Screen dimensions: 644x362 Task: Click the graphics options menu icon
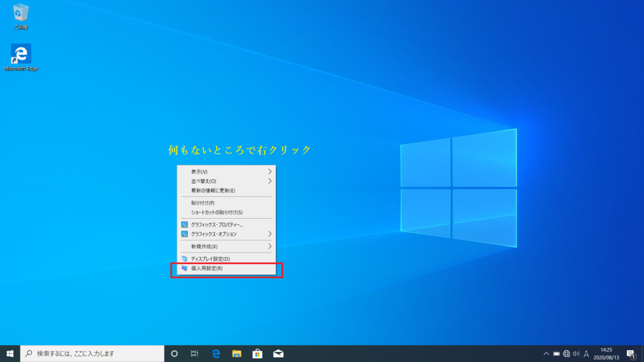coord(184,234)
